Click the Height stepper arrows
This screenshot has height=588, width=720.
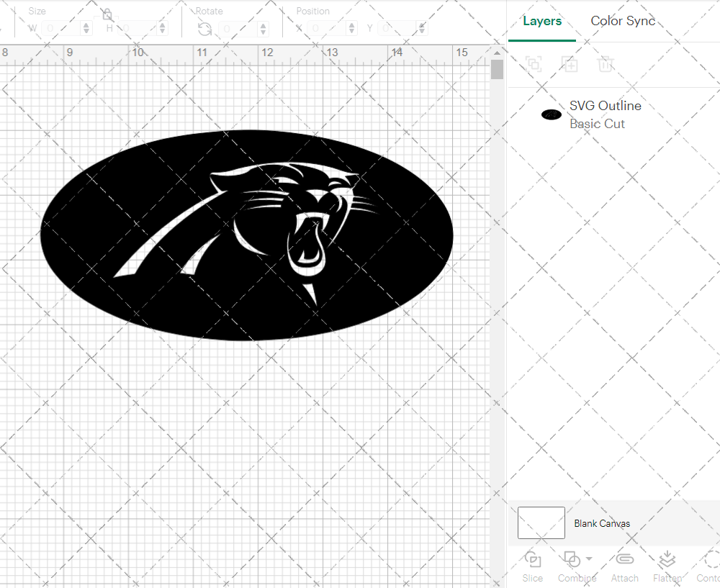[162, 29]
